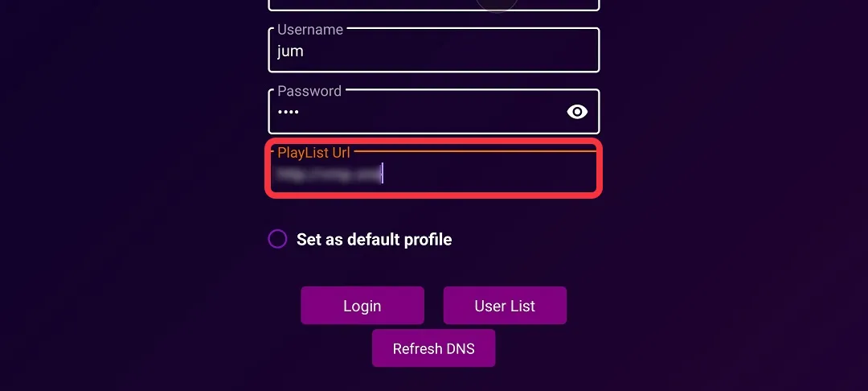Image resolution: width=868 pixels, height=391 pixels.
Task: Click the Password floating label
Action: [x=309, y=91]
